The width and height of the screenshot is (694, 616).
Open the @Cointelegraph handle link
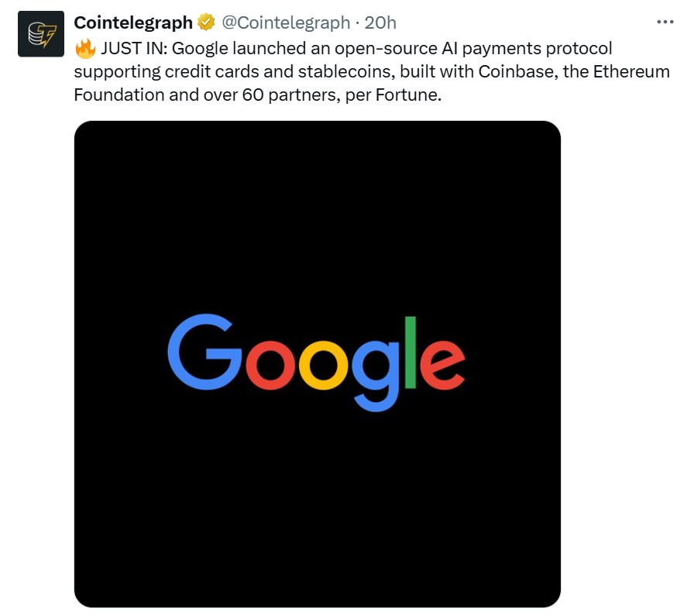click(286, 23)
